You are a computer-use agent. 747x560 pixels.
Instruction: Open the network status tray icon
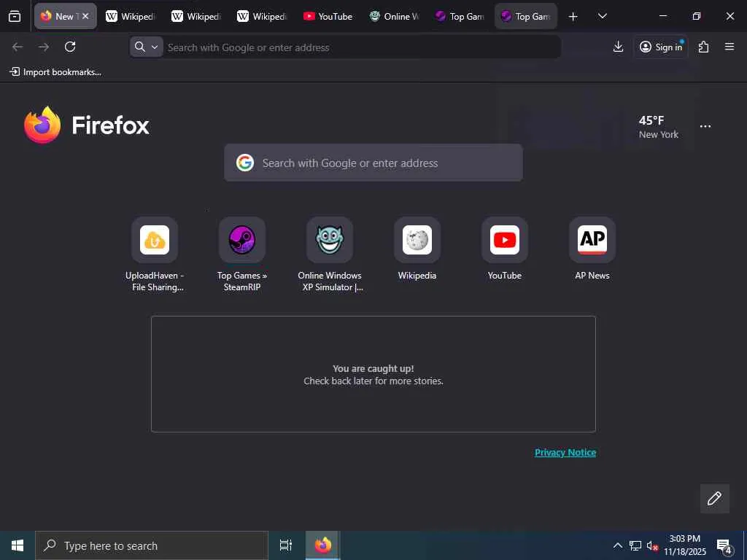point(635,545)
